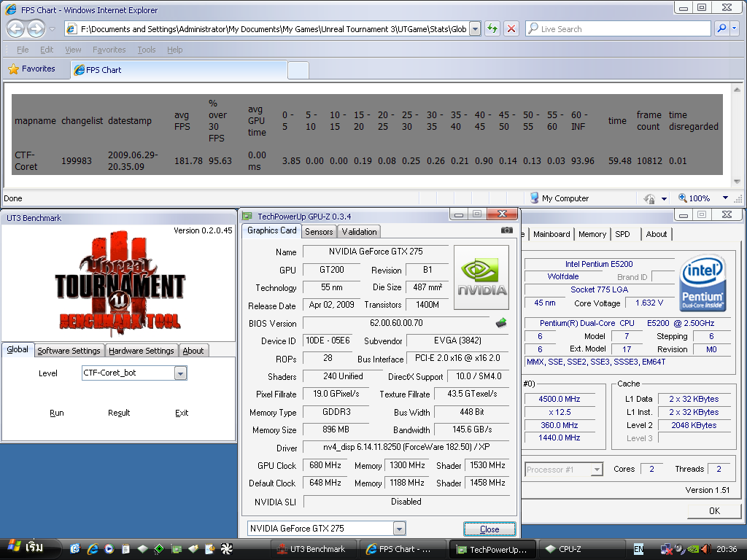Click Exit in UT3 Benchmark
Viewport: 747px width, 560px height.
tap(182, 413)
